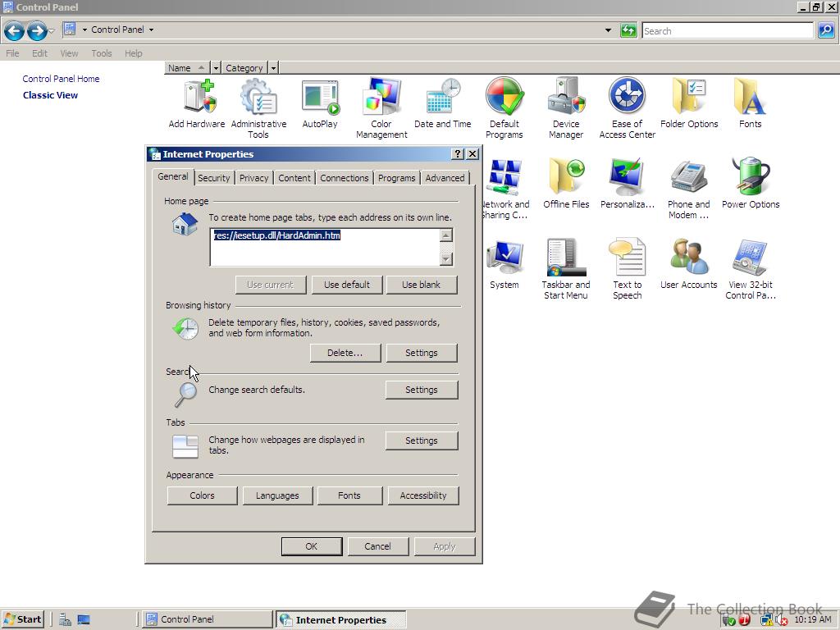Click the Colors appearance button
The image size is (840, 630).
[x=202, y=495]
